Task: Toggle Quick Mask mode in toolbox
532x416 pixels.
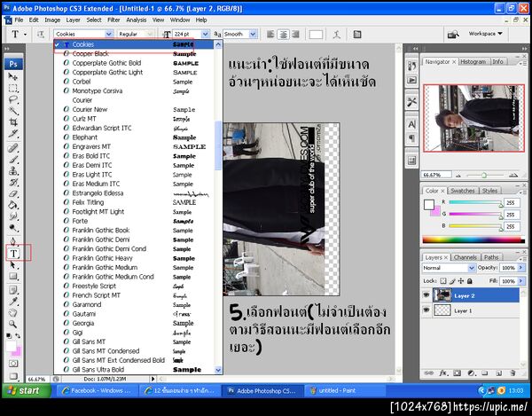Action: pyautogui.click(x=13, y=364)
